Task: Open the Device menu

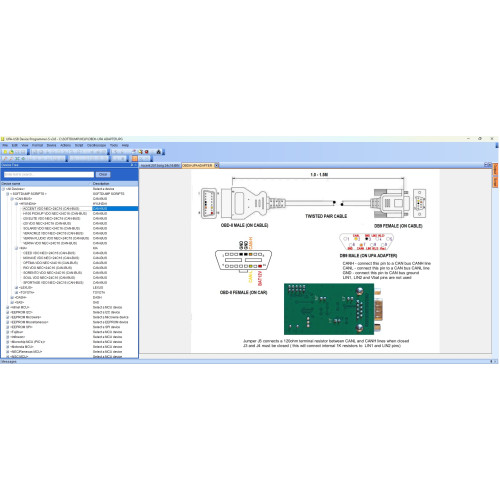Action: pos(51,145)
